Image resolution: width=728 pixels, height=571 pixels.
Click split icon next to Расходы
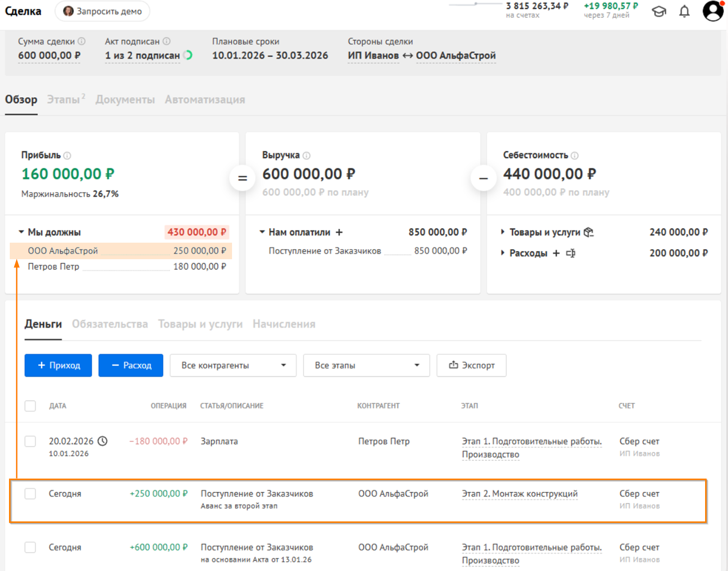pyautogui.click(x=571, y=253)
